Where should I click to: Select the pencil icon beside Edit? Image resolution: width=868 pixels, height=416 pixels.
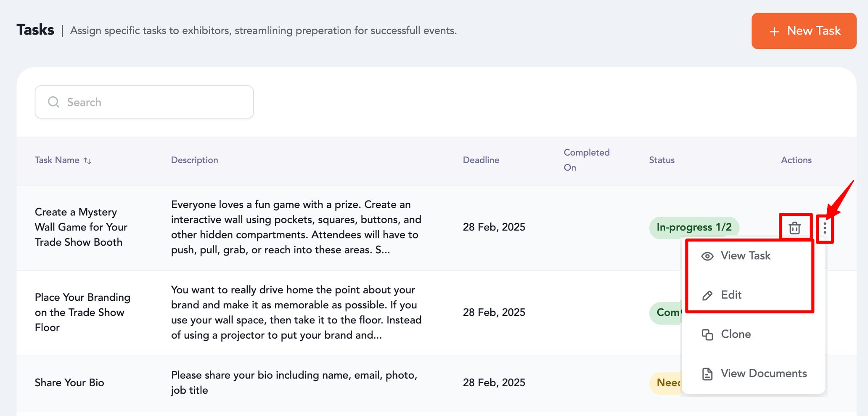tap(708, 295)
